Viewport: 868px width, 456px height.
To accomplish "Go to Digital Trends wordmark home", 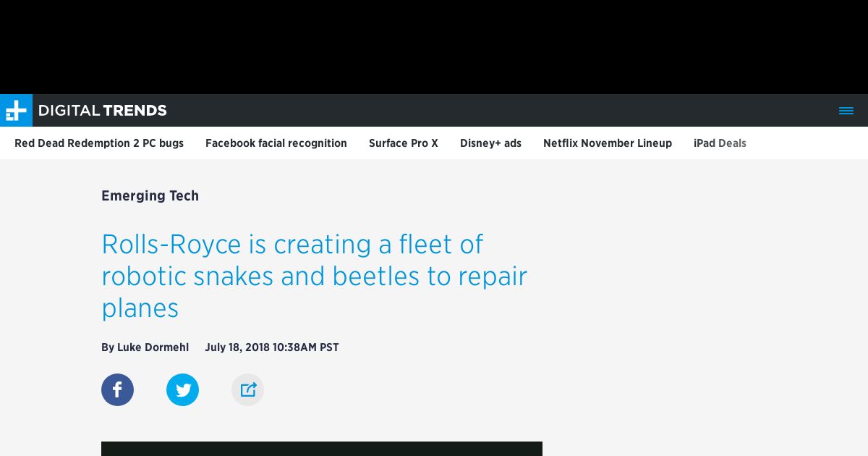I will (103, 111).
